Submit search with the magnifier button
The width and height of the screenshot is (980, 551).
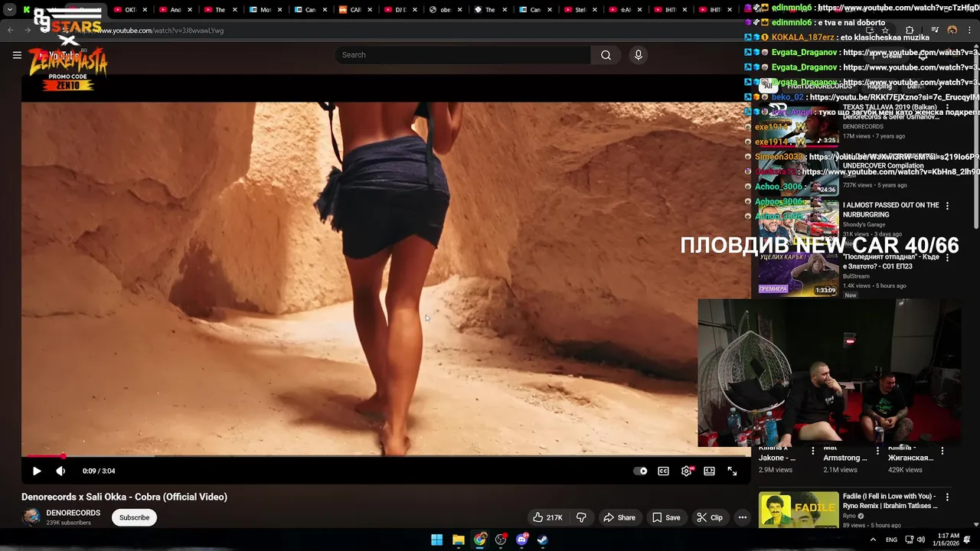tap(606, 55)
